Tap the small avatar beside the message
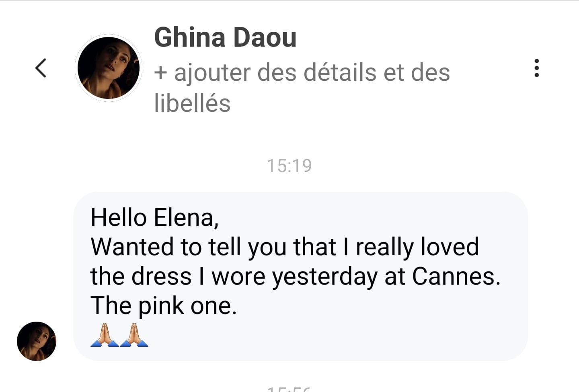This screenshot has width=579, height=392. [37, 341]
